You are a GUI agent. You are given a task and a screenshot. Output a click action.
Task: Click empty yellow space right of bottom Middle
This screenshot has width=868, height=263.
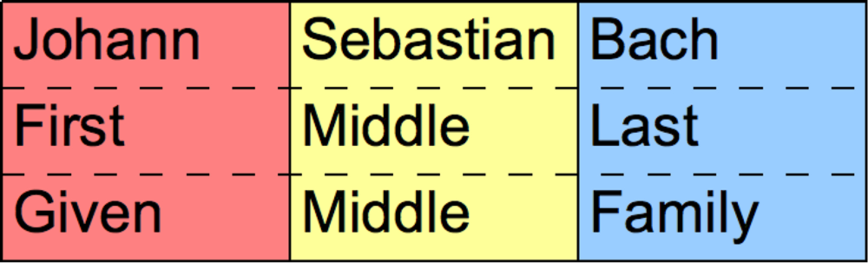point(521,214)
